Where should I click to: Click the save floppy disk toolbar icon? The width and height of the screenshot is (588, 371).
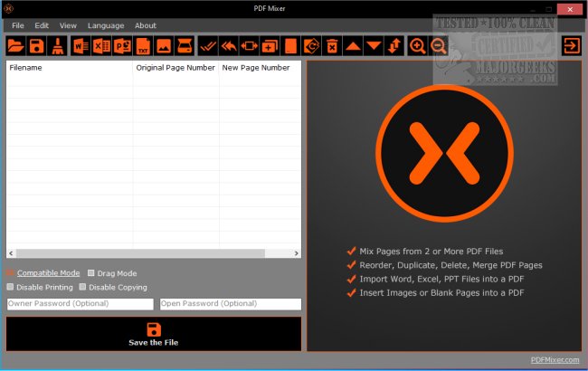(37, 46)
